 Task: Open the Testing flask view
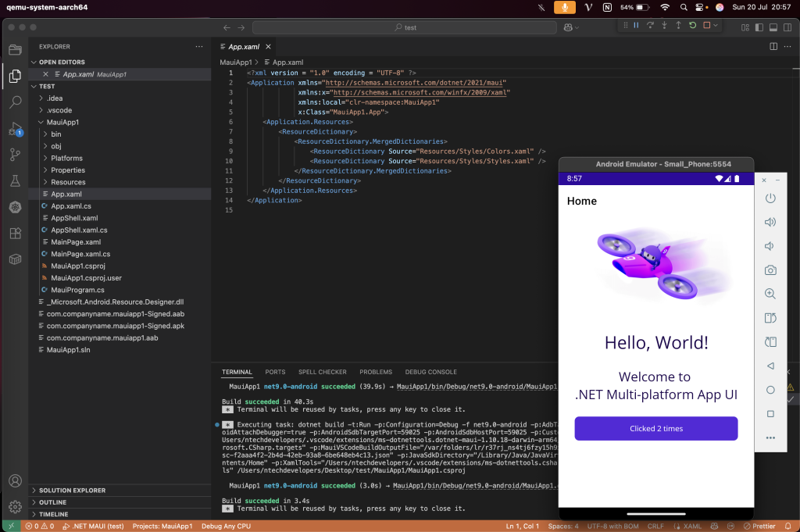point(16,180)
